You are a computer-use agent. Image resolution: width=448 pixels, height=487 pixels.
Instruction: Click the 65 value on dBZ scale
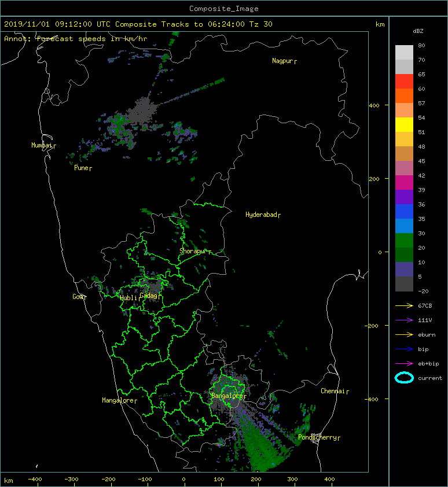[421, 74]
